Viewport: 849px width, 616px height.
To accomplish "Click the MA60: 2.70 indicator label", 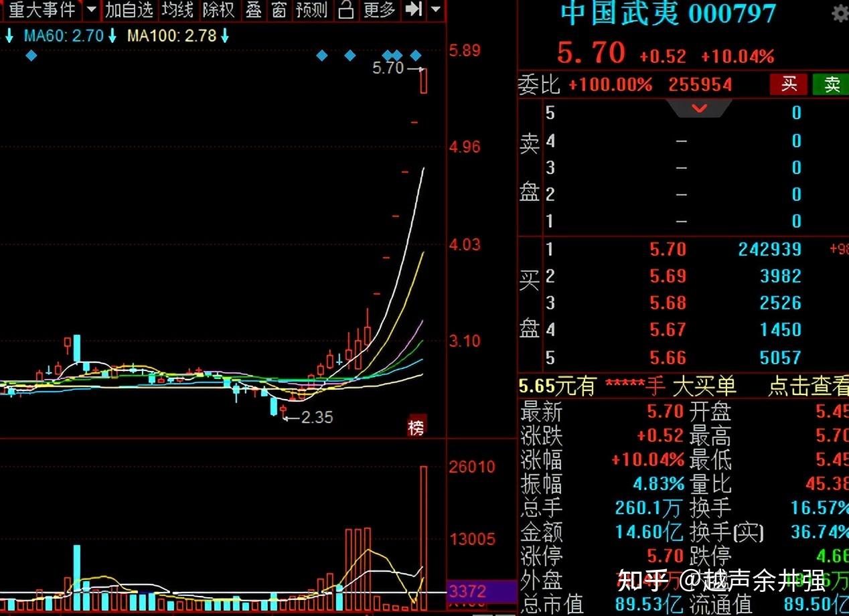I will tap(64, 36).
